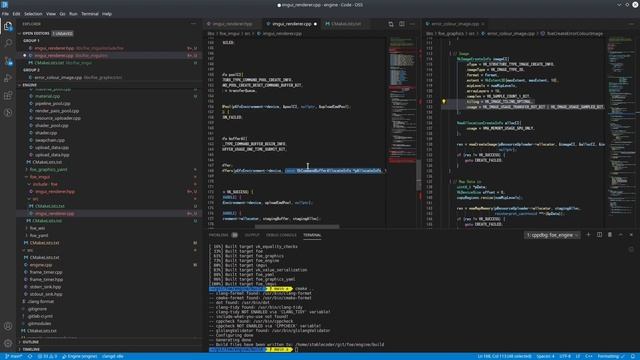Click the lightbulb code action icon
This screenshot has width=640, height=360.
(x=444, y=101)
